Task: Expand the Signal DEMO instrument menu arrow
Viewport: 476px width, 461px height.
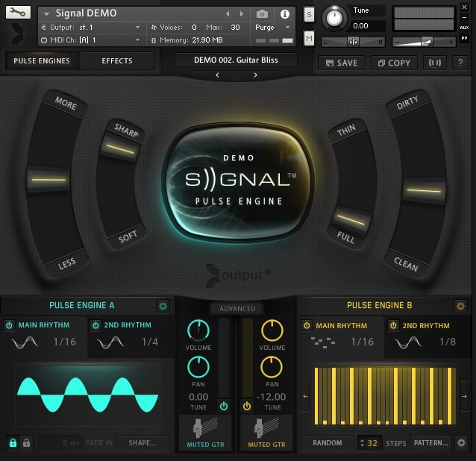Action: [x=46, y=14]
